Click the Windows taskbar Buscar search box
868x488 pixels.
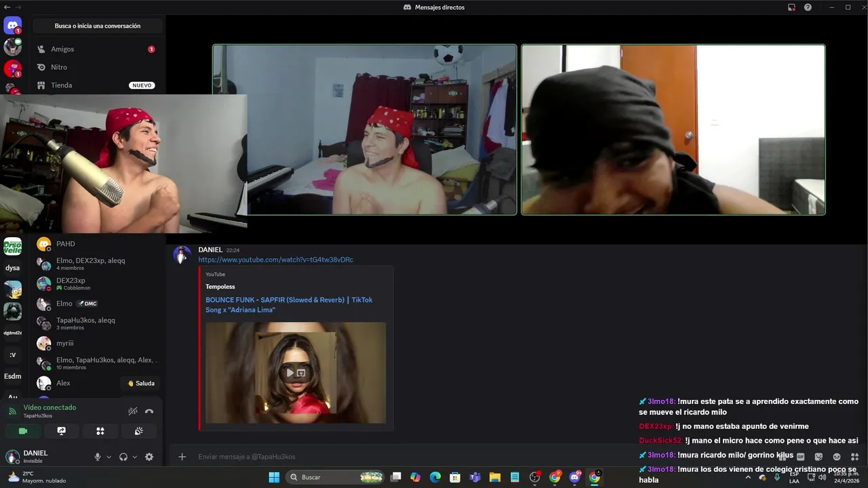coord(335,477)
